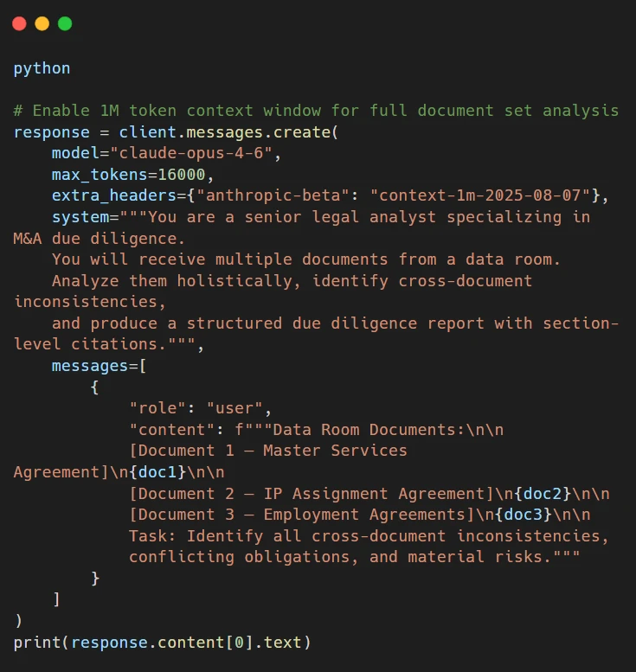The width and height of the screenshot is (636, 672).
Task: Click the red close window button
Action: pyautogui.click(x=19, y=24)
